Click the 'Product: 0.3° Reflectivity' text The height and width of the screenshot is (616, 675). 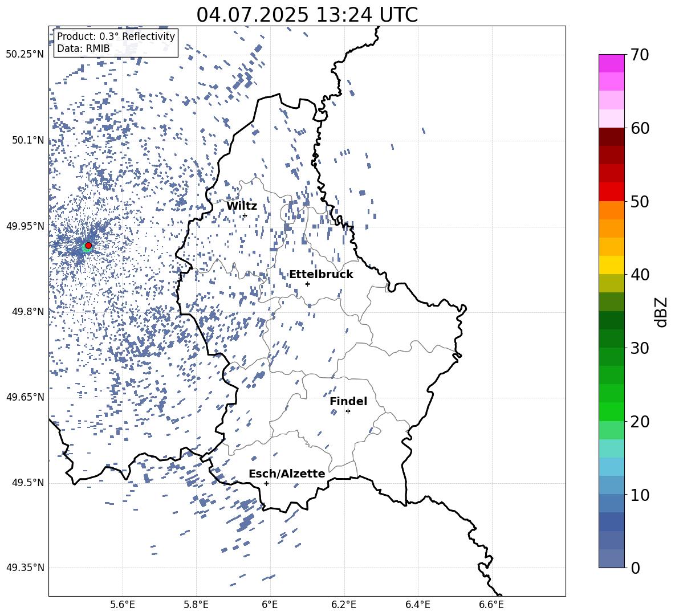pyautogui.click(x=116, y=36)
